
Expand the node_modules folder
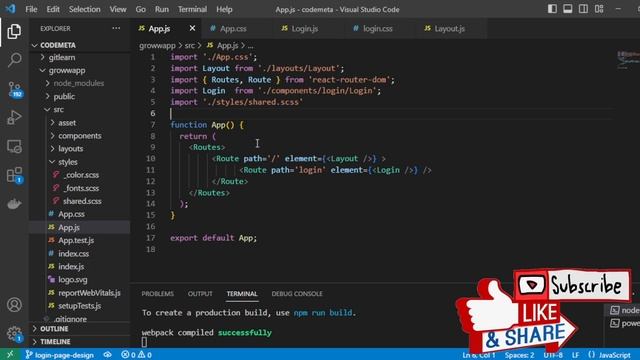80,83
